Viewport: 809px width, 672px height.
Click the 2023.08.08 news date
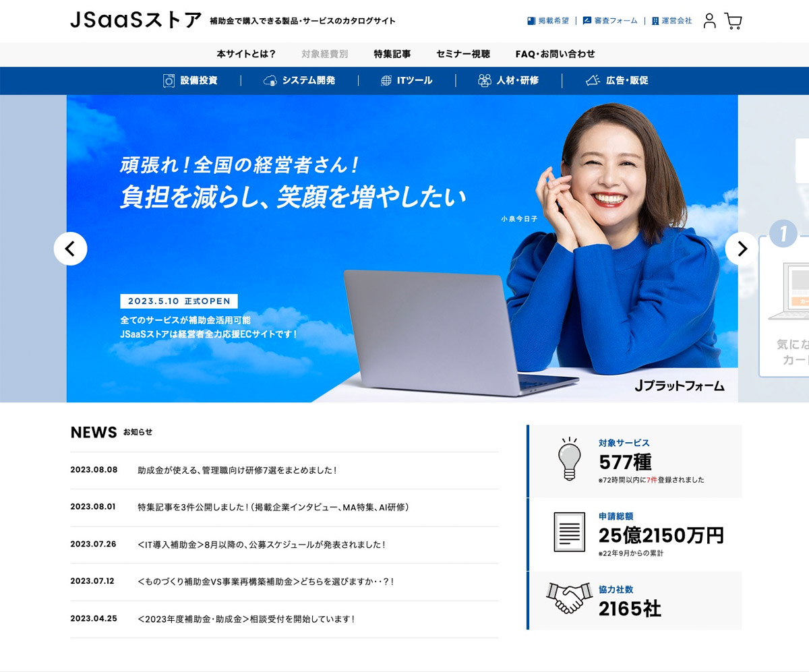94,470
